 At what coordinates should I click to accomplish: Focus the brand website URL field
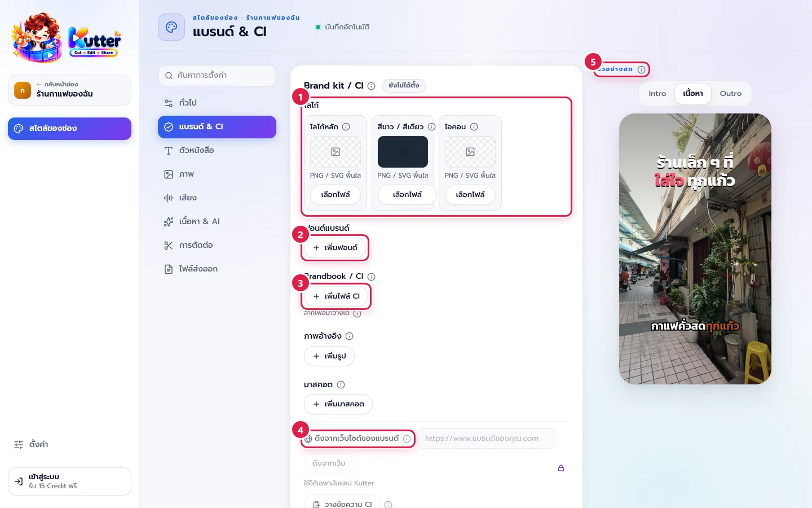click(x=486, y=439)
